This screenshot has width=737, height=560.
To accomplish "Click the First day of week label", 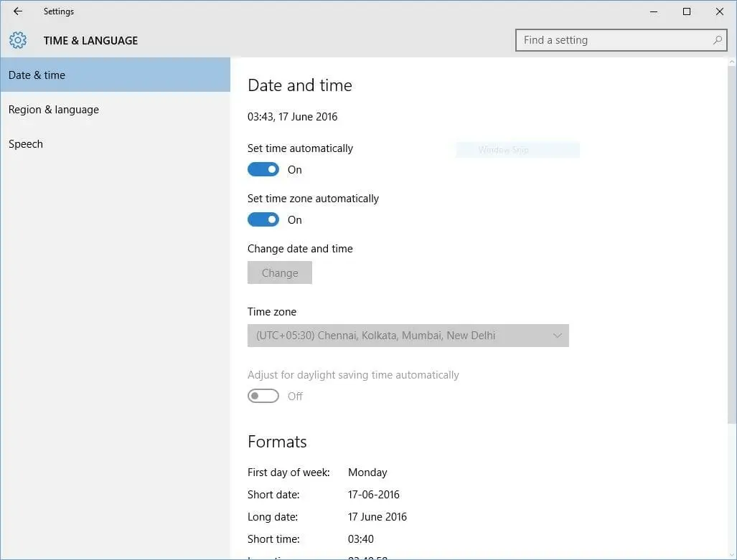I will coord(288,472).
